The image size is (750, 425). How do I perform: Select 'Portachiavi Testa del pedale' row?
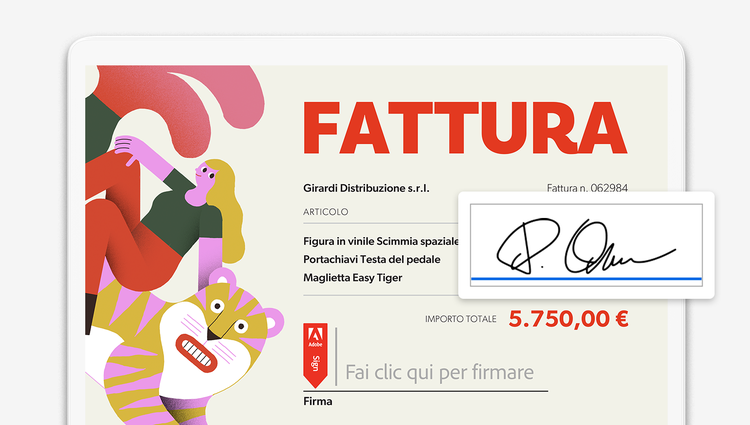point(372,260)
